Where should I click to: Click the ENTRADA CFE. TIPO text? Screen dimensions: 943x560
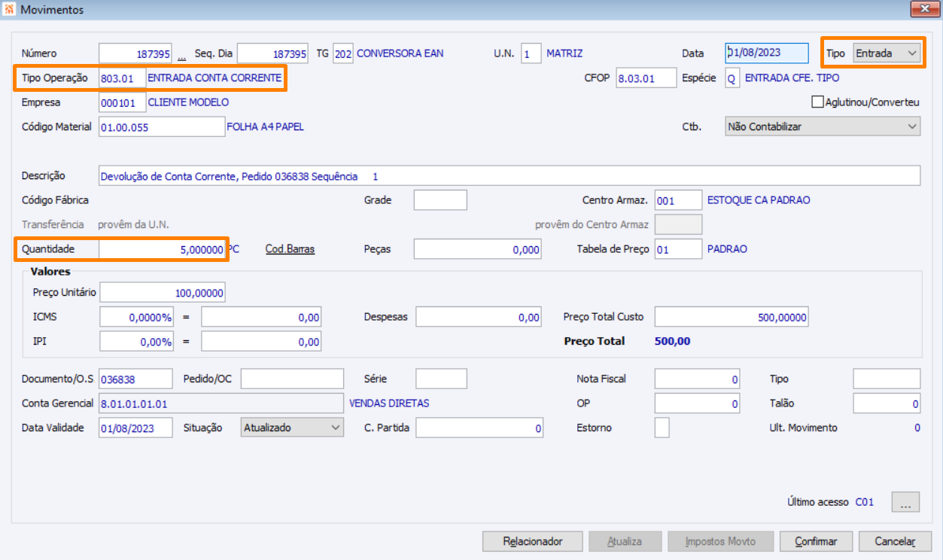(x=792, y=78)
